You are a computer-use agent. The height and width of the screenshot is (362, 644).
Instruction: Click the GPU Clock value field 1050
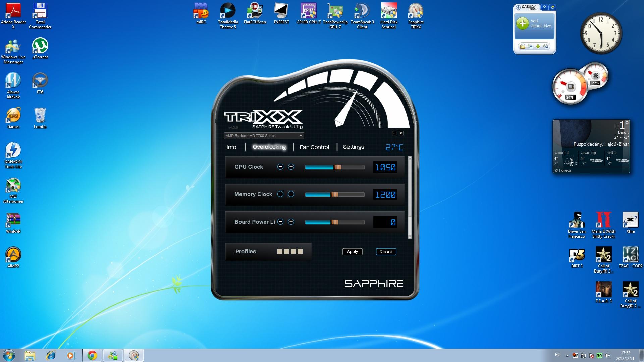[x=385, y=167]
